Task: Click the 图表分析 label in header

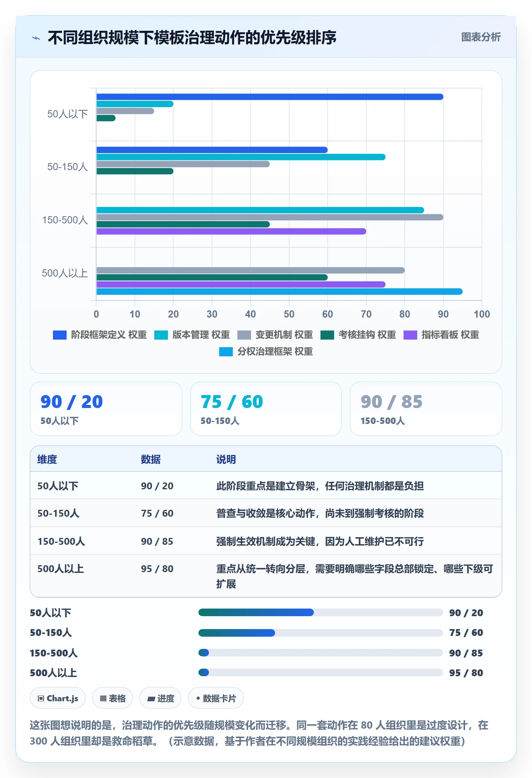Action: pyautogui.click(x=481, y=37)
